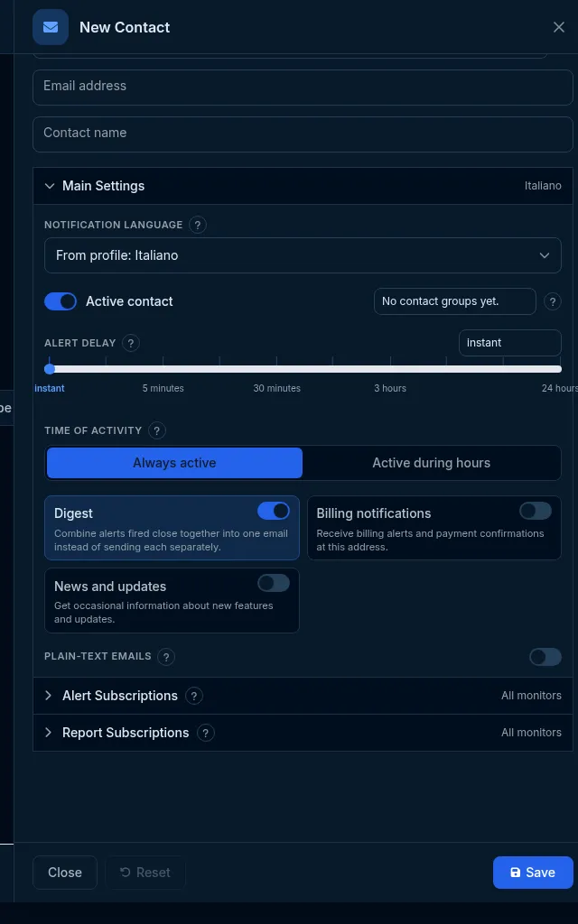The image size is (578, 924).
Task: Select Active during hours option
Action: pos(431,463)
